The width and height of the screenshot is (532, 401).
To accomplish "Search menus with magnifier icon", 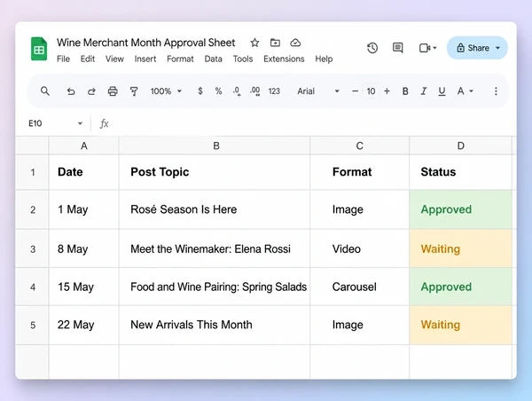I will pos(45,91).
